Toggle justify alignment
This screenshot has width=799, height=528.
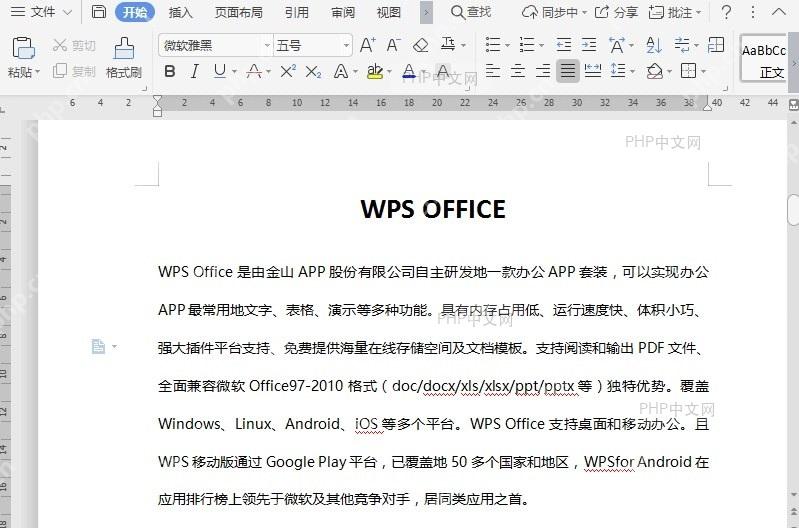point(568,71)
